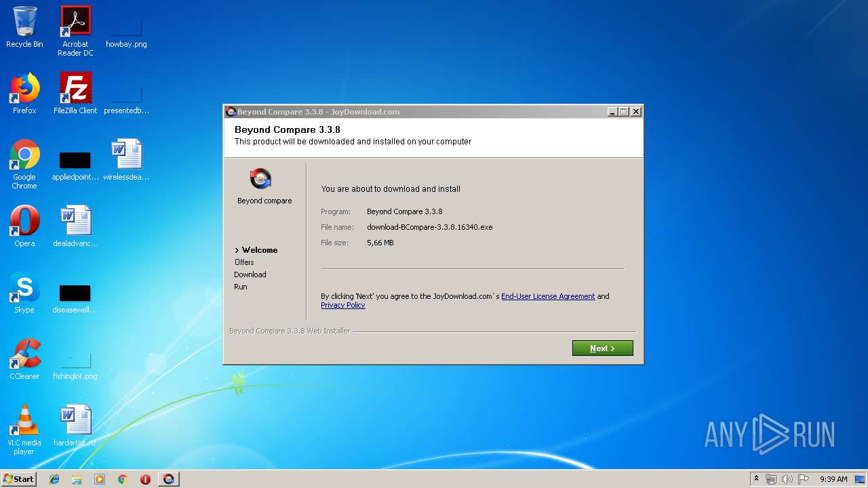Open Chrome from the taskbar

(x=122, y=479)
